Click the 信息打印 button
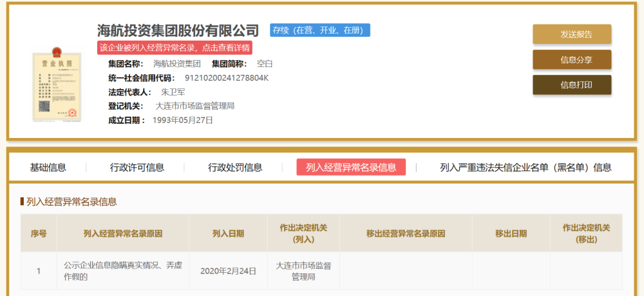 point(572,84)
